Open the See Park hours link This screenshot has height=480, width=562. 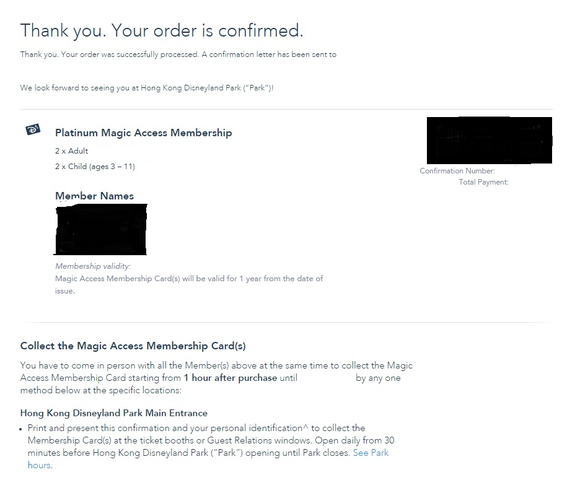[371, 453]
